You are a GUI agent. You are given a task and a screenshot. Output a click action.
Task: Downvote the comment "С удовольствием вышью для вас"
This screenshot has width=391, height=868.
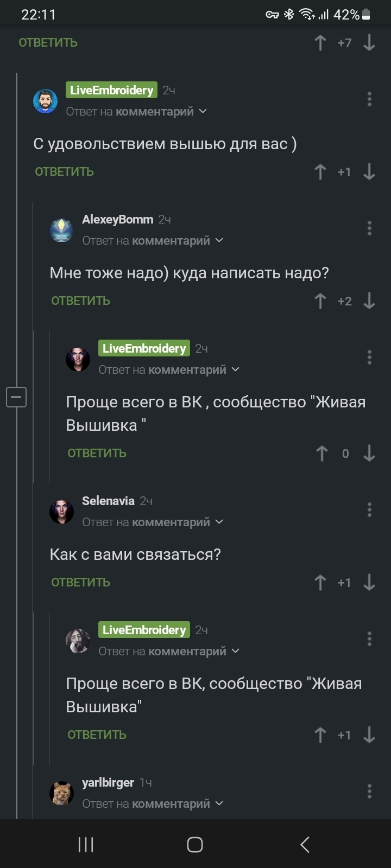369,172
